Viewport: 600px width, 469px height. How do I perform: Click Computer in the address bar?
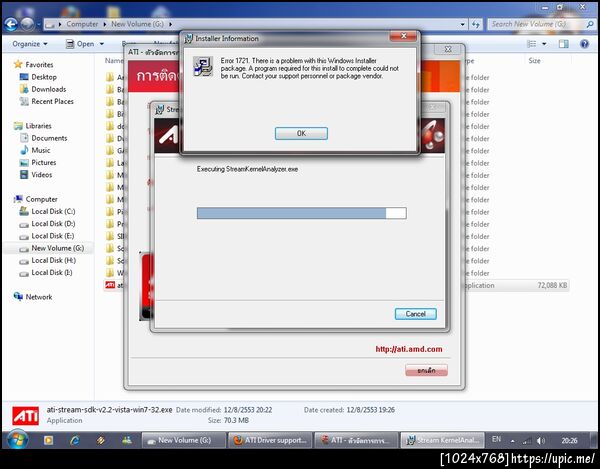pos(82,24)
